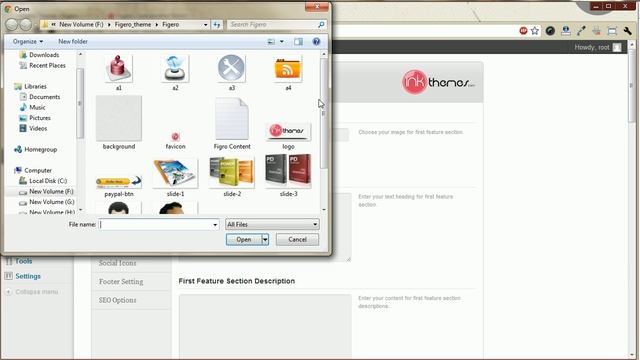
Task: Click the Howdy, root user menu
Action: pyautogui.click(x=598, y=47)
